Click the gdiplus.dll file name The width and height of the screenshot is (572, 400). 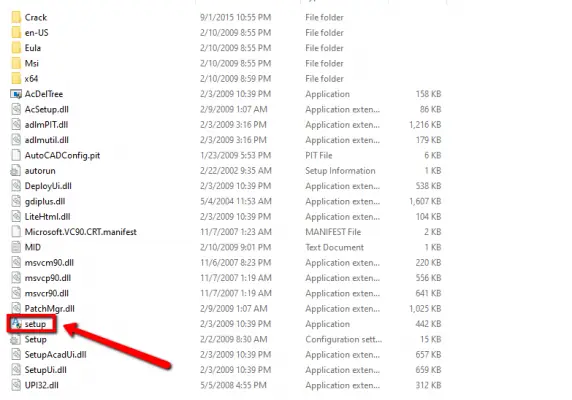45,201
